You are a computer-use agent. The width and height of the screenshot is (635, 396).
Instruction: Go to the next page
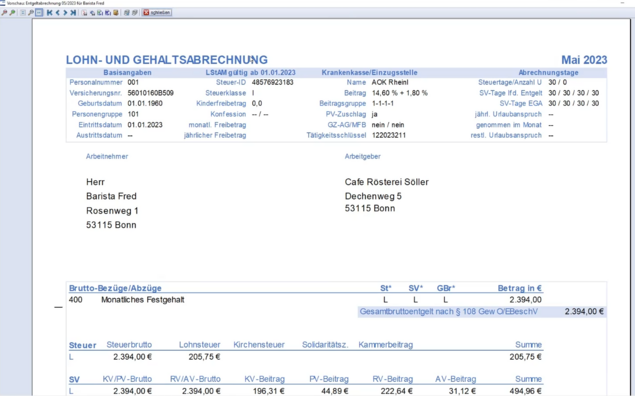point(65,13)
